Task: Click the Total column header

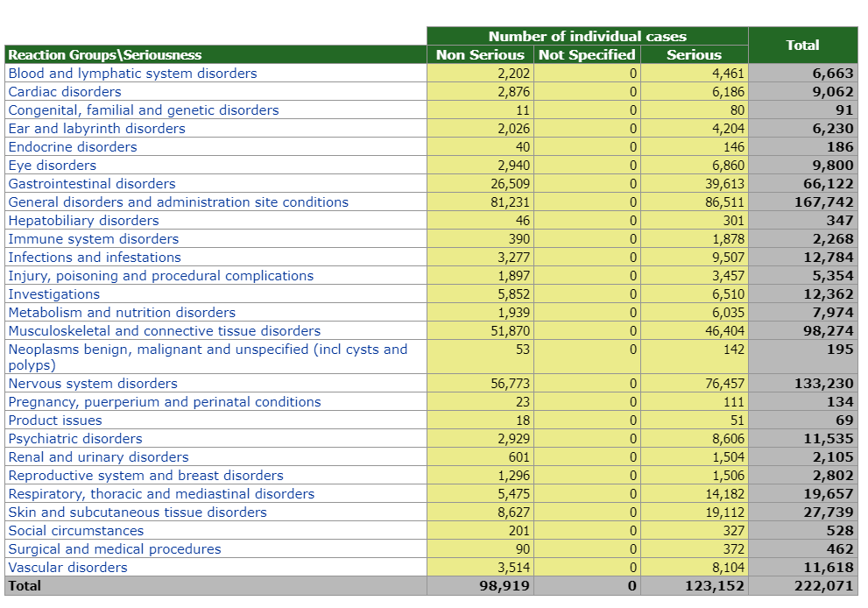Action: pyautogui.click(x=802, y=46)
